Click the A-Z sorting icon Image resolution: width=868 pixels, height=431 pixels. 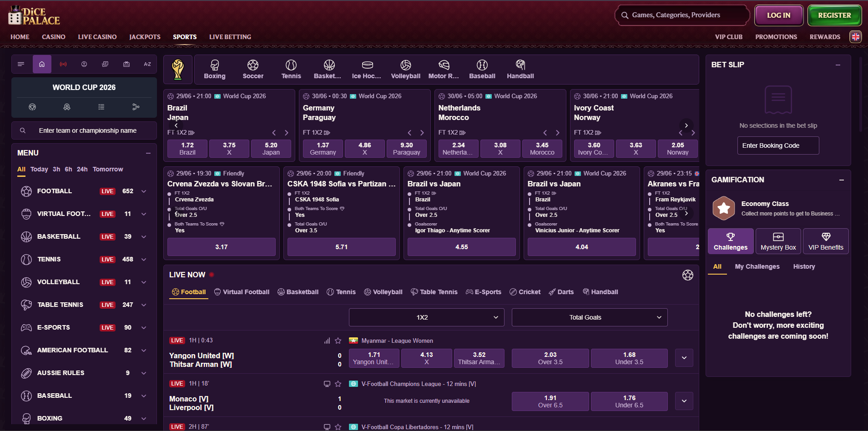pos(147,64)
